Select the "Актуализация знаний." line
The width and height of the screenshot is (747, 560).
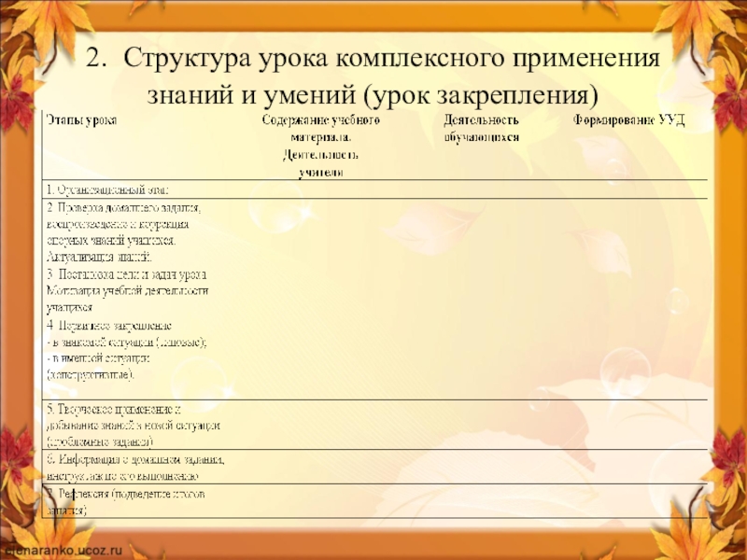tap(100, 258)
